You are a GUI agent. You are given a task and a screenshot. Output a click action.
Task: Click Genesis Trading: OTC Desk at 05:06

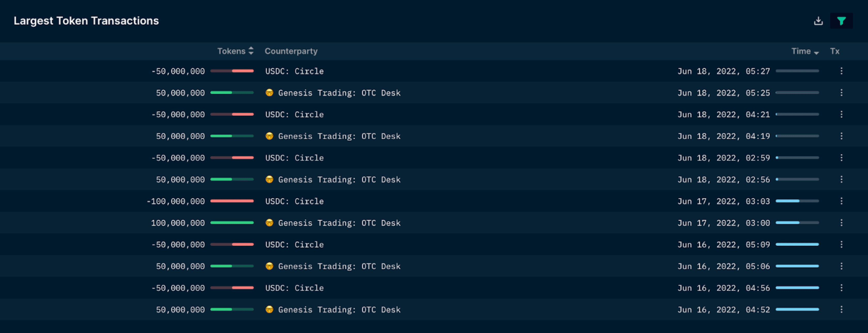[339, 266]
